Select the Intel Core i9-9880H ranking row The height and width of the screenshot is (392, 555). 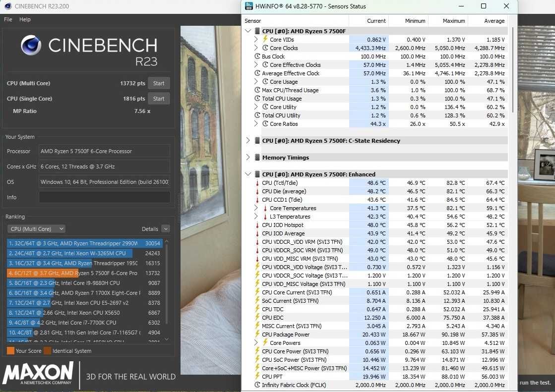(85, 283)
